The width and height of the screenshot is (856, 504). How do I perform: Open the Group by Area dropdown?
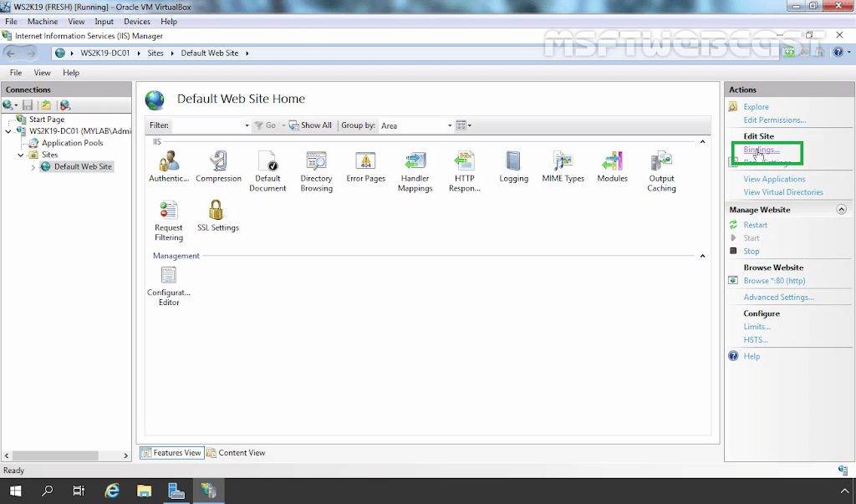pyautogui.click(x=450, y=125)
